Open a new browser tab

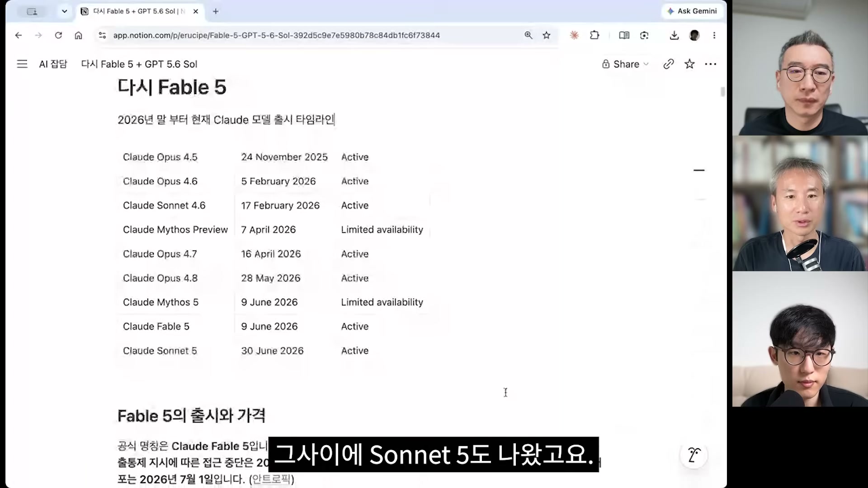coord(216,11)
